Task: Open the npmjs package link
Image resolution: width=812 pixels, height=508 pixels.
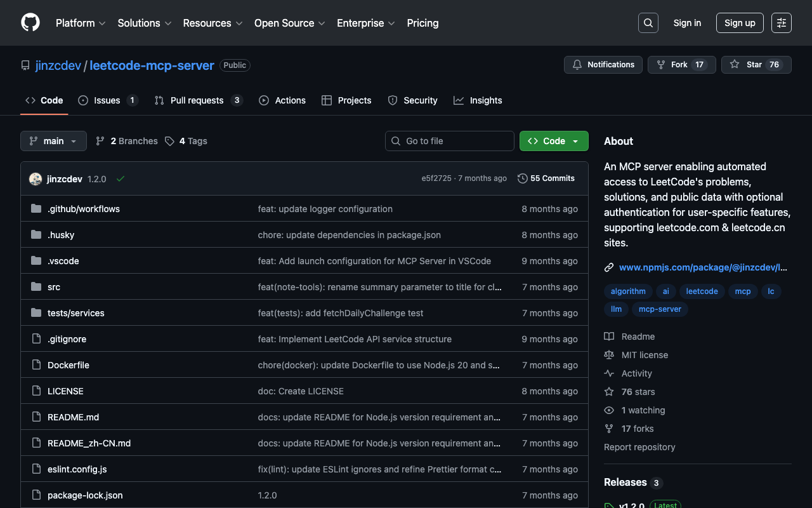Action: click(x=702, y=267)
